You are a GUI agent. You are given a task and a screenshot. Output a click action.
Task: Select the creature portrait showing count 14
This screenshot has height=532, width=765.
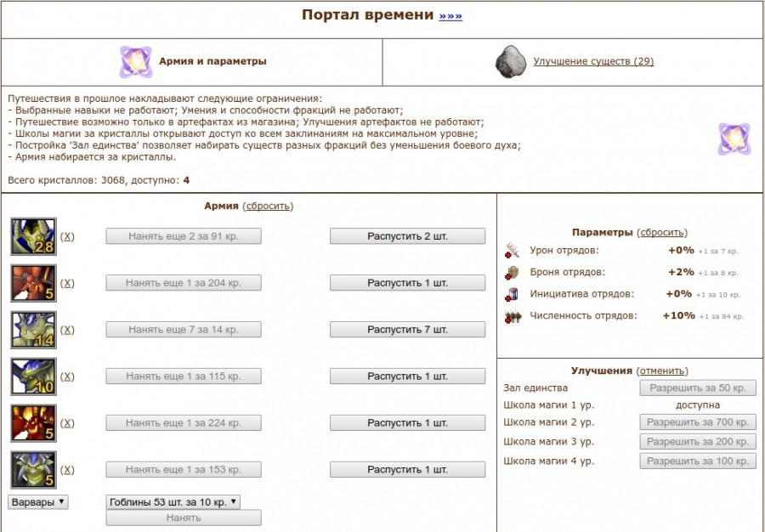point(34,330)
